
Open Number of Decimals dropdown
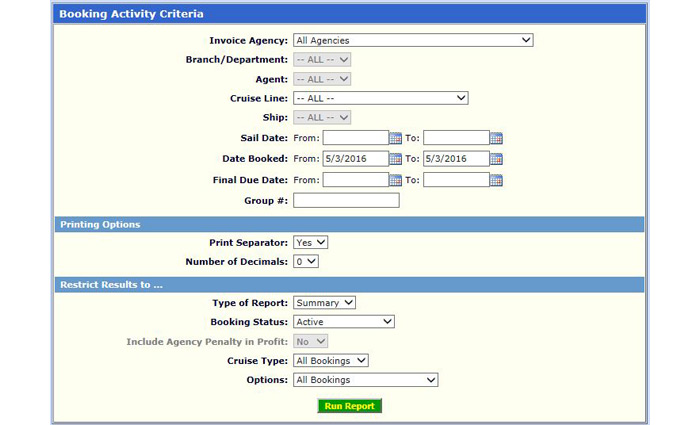point(306,262)
